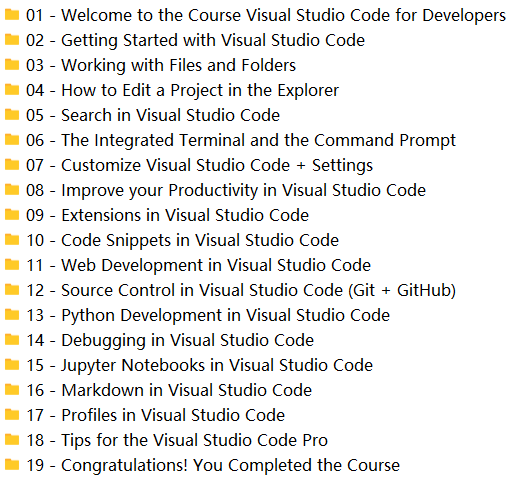Click the folder icon beside 12 - Source Control

[12, 290]
